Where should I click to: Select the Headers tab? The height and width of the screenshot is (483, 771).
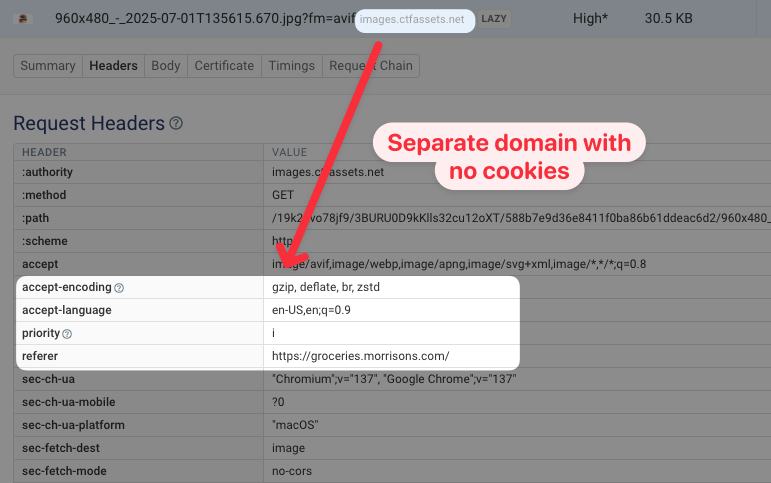click(113, 66)
